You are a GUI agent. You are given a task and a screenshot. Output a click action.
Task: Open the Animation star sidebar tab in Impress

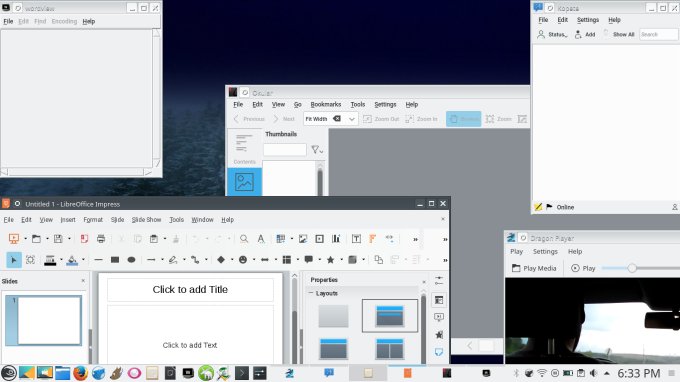(439, 334)
